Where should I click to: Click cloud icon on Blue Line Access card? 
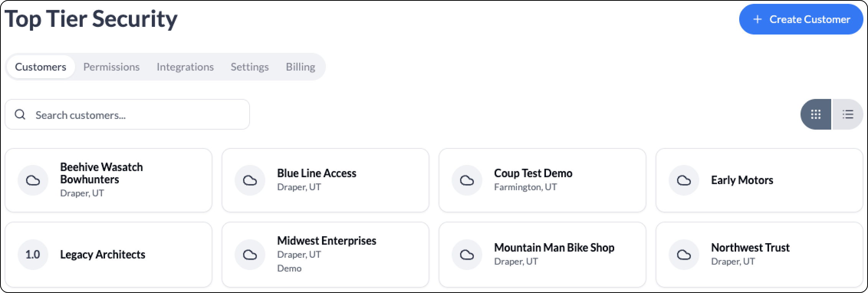pos(250,180)
